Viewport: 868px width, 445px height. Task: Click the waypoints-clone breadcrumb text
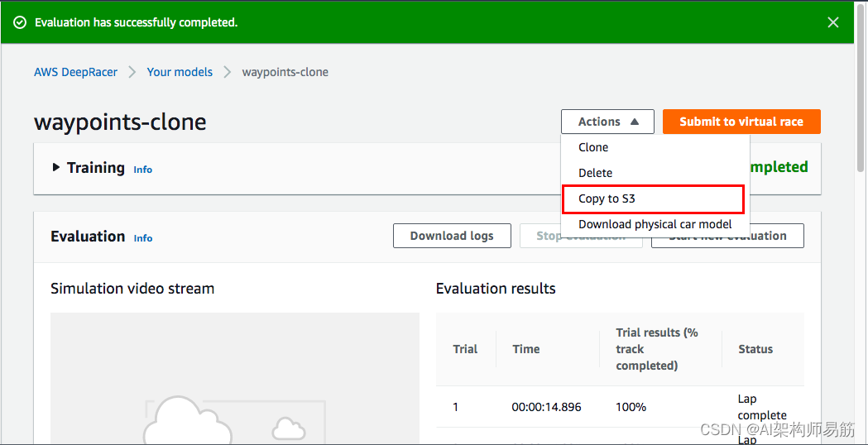tap(285, 72)
